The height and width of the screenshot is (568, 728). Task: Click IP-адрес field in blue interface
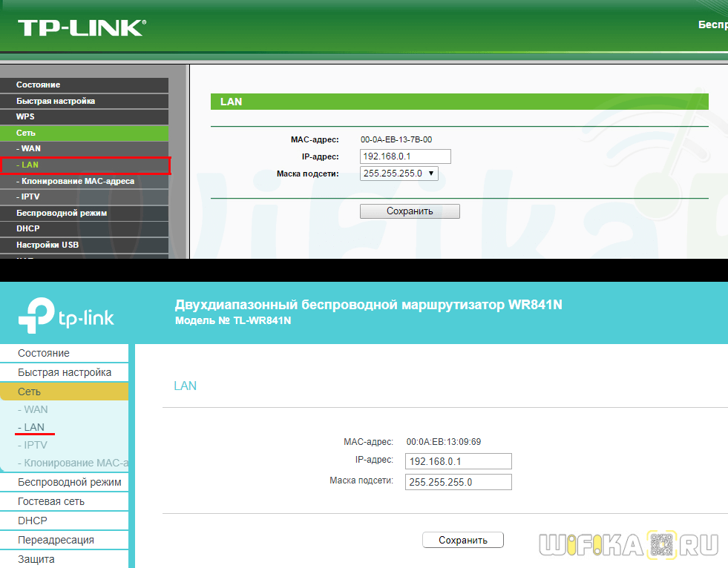click(459, 461)
